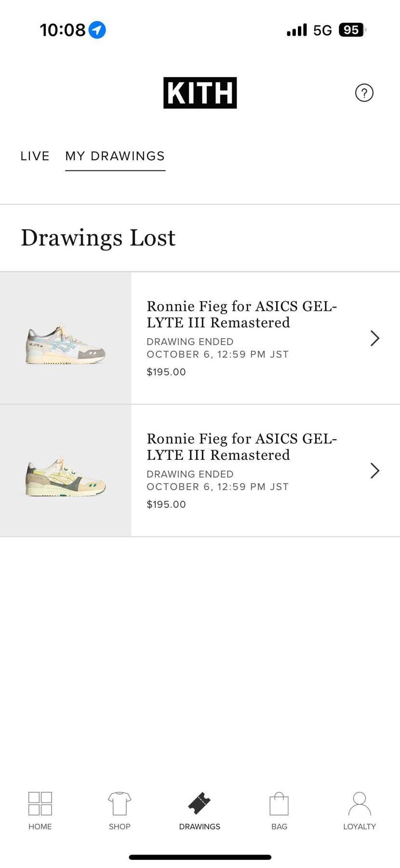Expand the yellow-green sneaker drawing chevron

tap(375, 470)
